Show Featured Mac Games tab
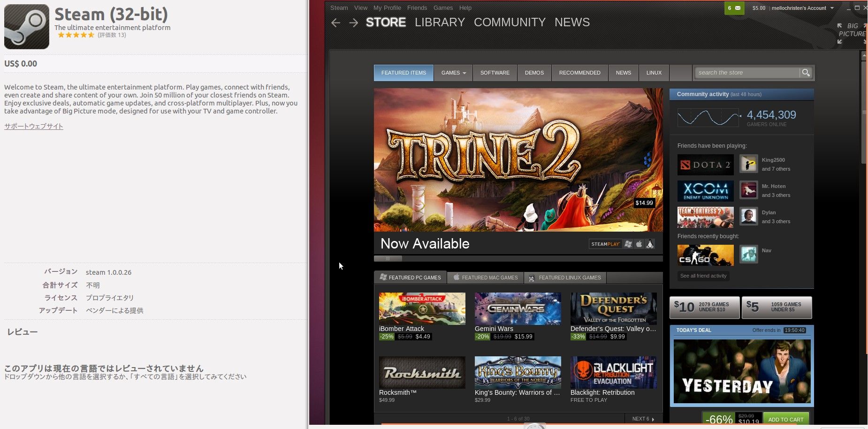Image resolution: width=868 pixels, height=429 pixels. [486, 278]
